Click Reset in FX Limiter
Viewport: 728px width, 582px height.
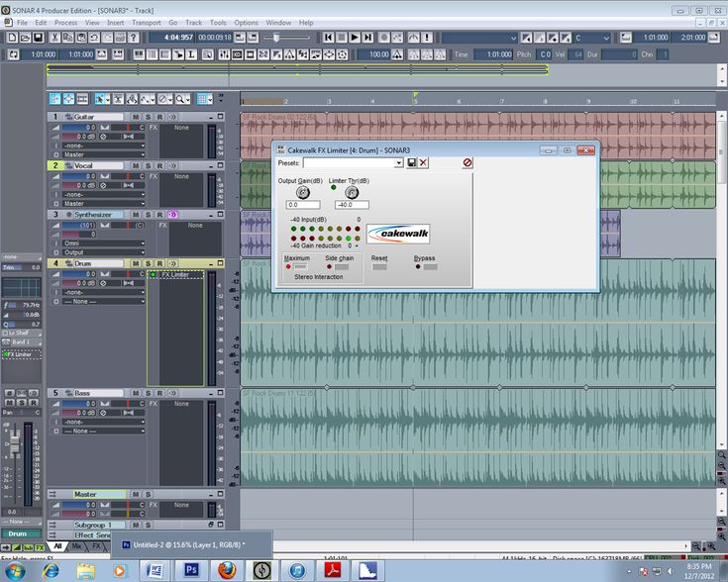point(379,267)
